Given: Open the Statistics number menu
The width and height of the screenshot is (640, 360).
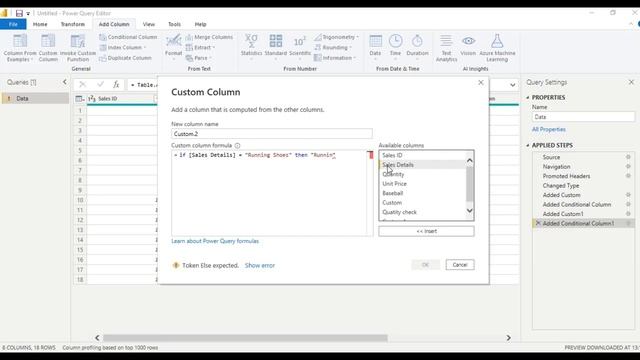Looking at the screenshot, I should click(251, 48).
